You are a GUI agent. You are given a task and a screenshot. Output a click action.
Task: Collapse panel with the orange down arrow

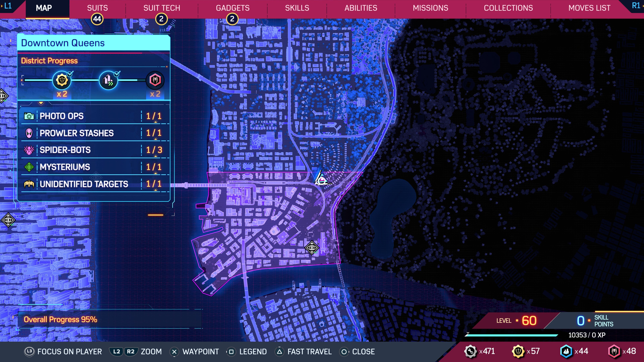pos(41,103)
